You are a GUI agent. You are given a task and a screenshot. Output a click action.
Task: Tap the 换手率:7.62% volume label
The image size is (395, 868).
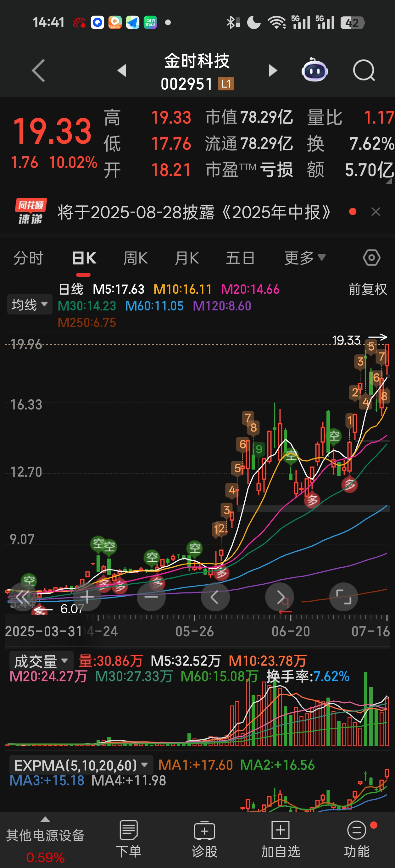click(x=308, y=676)
